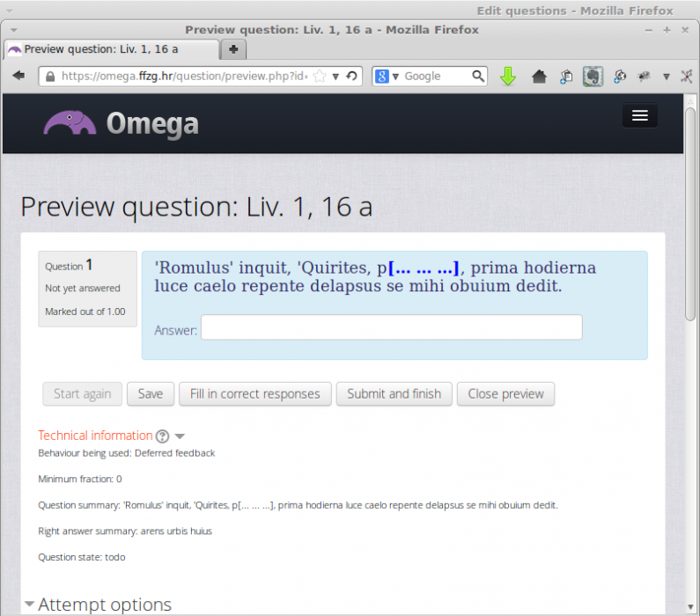Click the vertical scrollbar thumb
The height and width of the screenshot is (616, 700).
[x=690, y=214]
